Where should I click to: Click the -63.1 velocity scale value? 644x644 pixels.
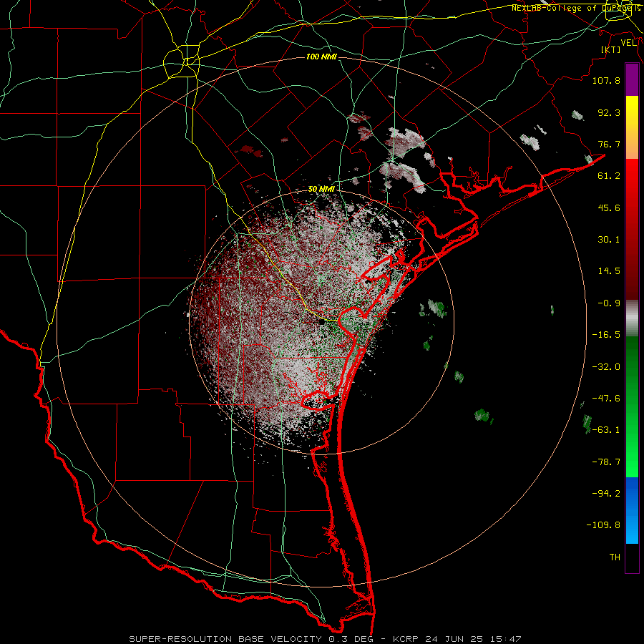coord(606,430)
